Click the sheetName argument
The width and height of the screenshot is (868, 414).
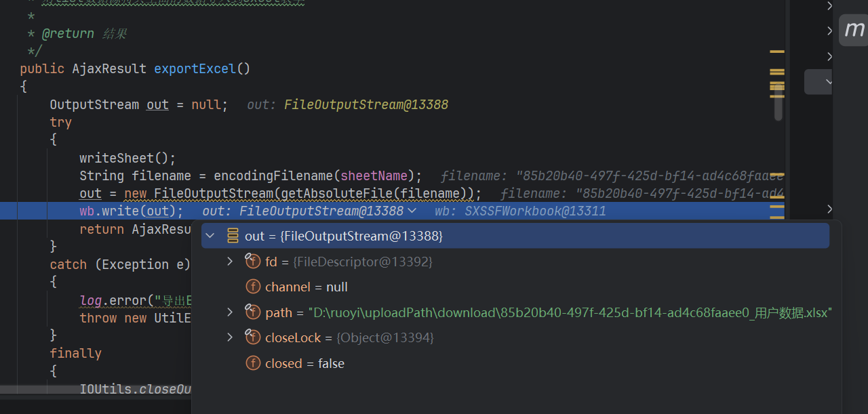tap(374, 176)
